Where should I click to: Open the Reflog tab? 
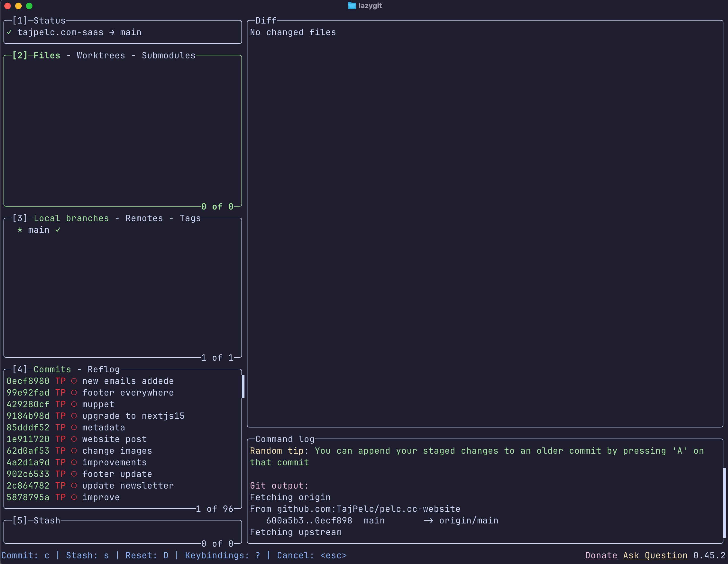tap(104, 369)
